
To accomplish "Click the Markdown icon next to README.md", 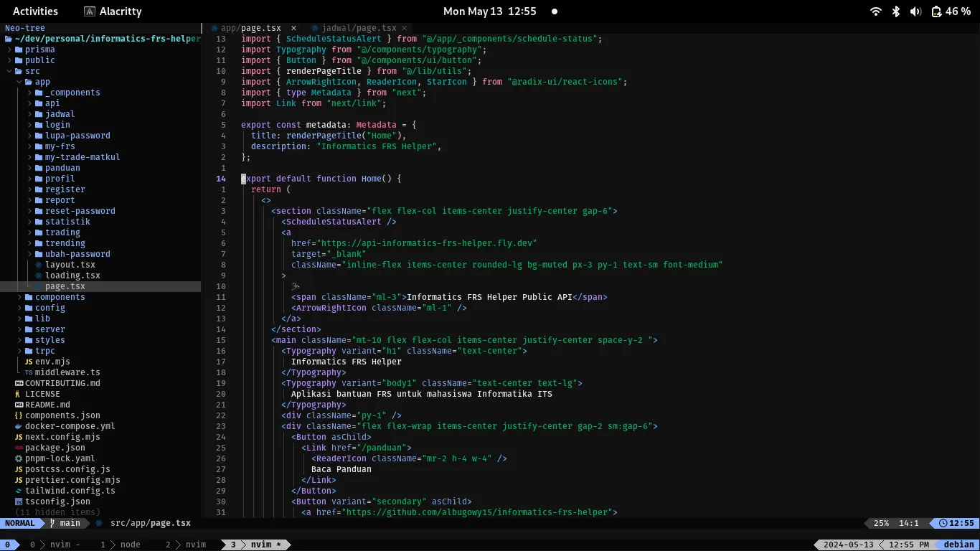I will [19, 405].
